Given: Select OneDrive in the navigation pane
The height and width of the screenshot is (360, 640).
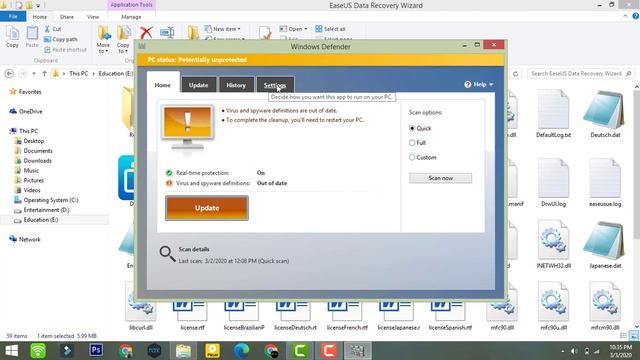Looking at the screenshot, I should (26, 111).
